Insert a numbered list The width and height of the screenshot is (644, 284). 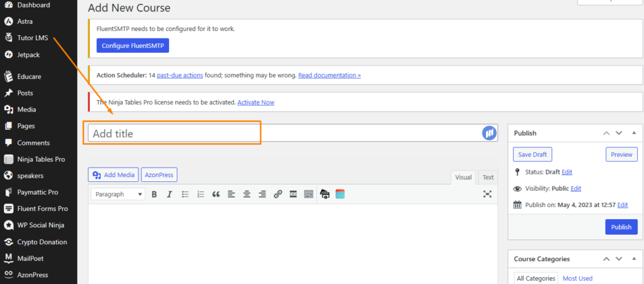click(201, 195)
